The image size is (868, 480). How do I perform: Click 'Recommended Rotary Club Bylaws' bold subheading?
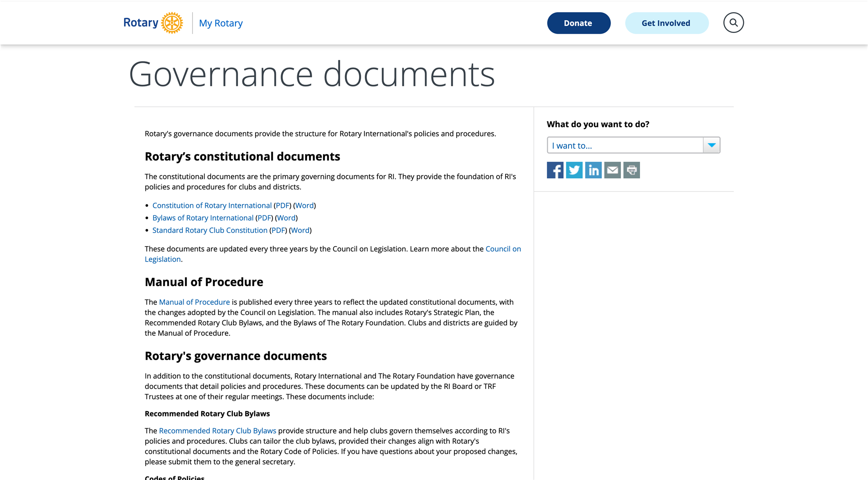coord(207,413)
